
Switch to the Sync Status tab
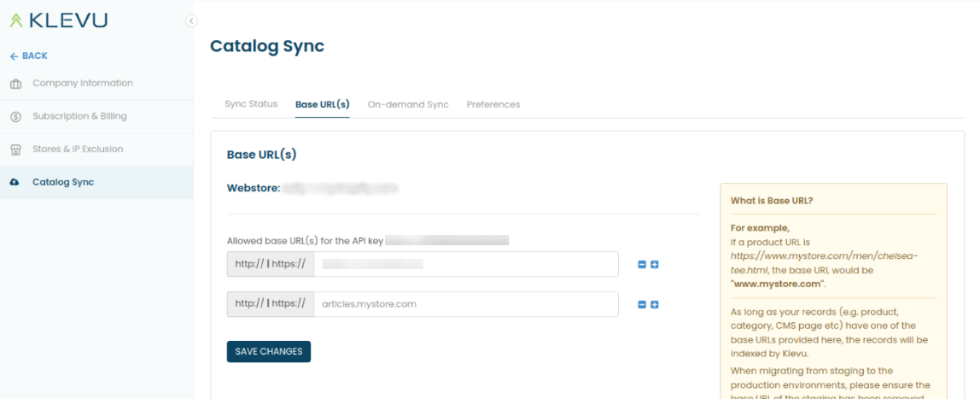pos(251,104)
